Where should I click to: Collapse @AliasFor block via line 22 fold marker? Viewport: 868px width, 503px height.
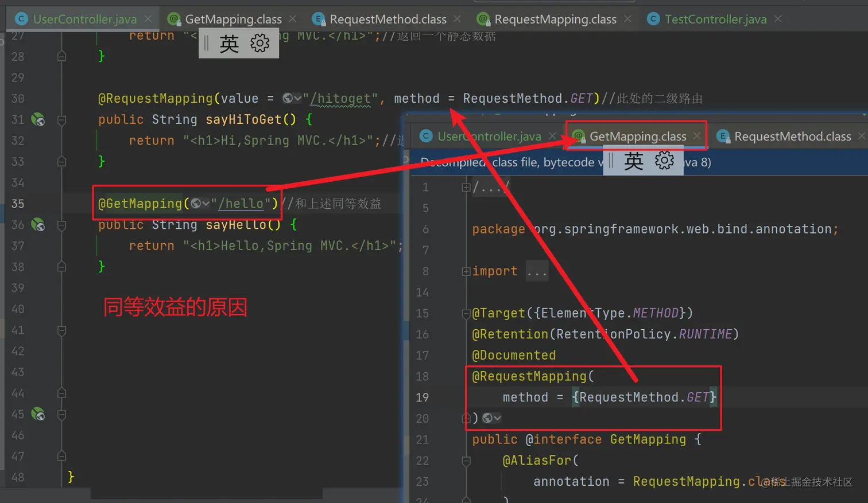pos(466,461)
